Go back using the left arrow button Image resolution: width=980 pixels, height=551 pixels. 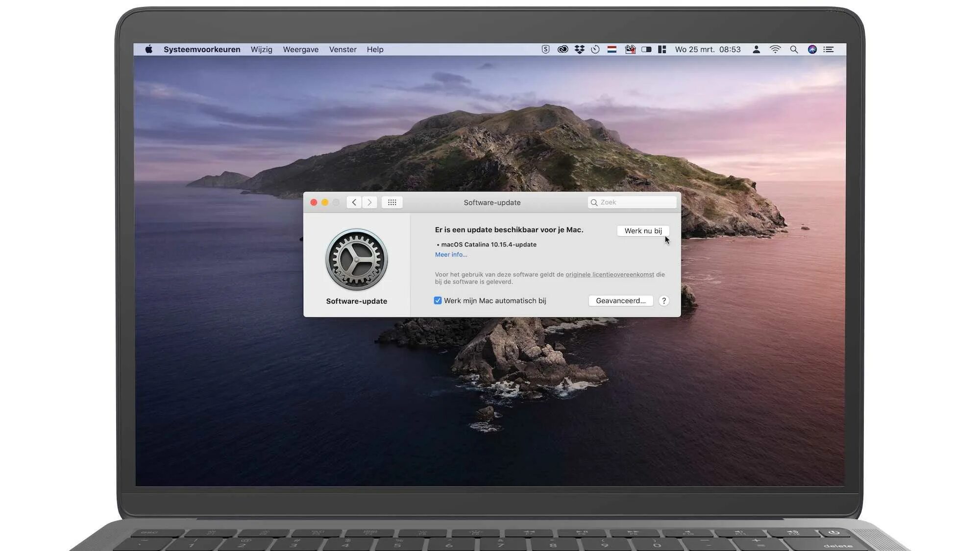point(353,202)
